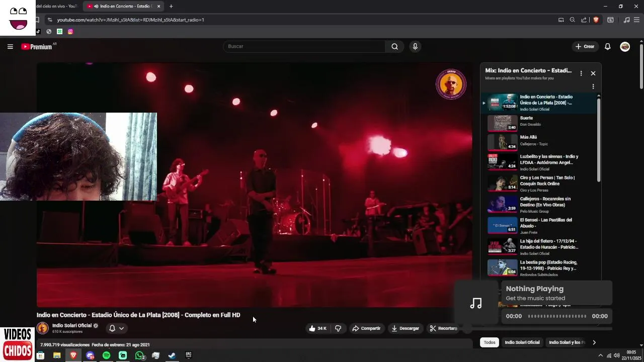The image size is (644, 362).
Task: Select the Indio Solari Oficial filter chip
Action: pos(522,342)
